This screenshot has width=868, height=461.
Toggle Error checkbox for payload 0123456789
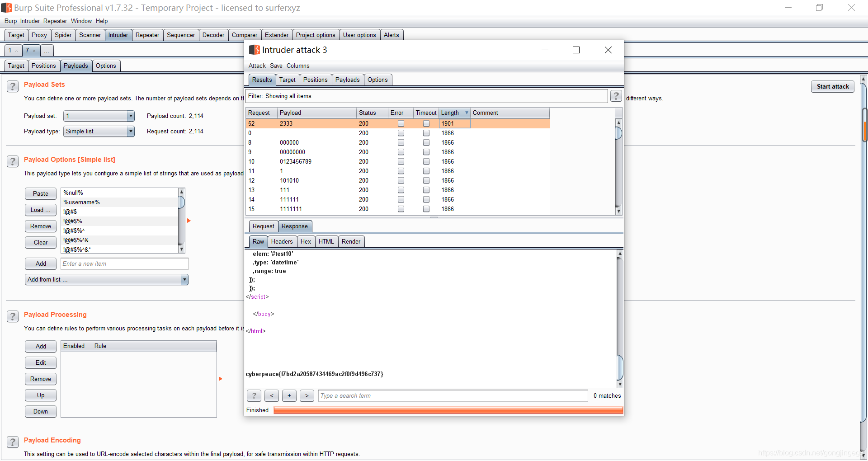(x=401, y=161)
